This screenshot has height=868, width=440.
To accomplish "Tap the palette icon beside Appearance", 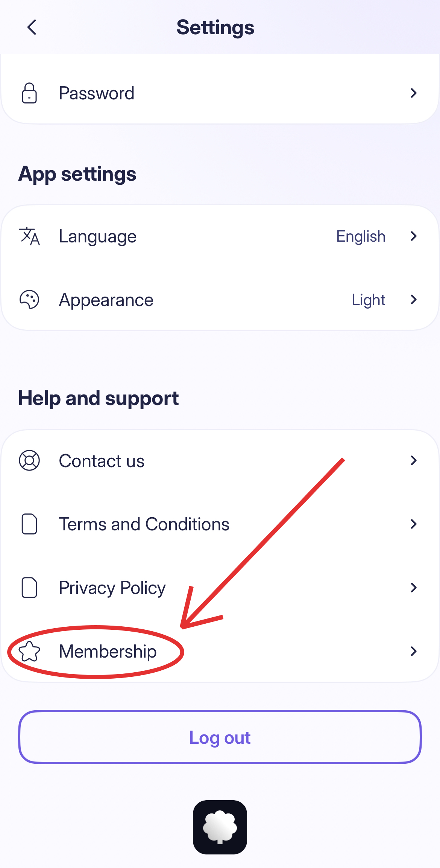I will coord(29,300).
